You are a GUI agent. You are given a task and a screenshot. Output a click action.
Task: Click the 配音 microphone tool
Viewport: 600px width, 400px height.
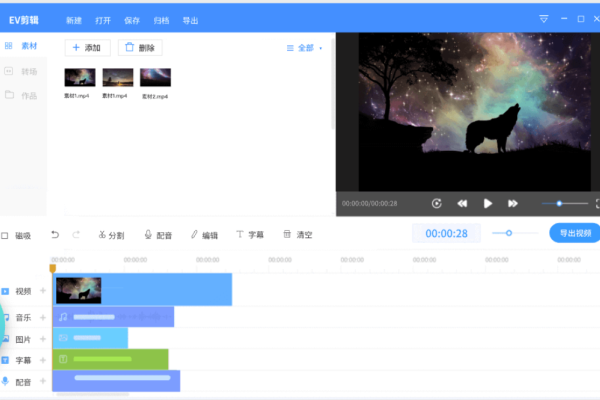[x=158, y=235]
